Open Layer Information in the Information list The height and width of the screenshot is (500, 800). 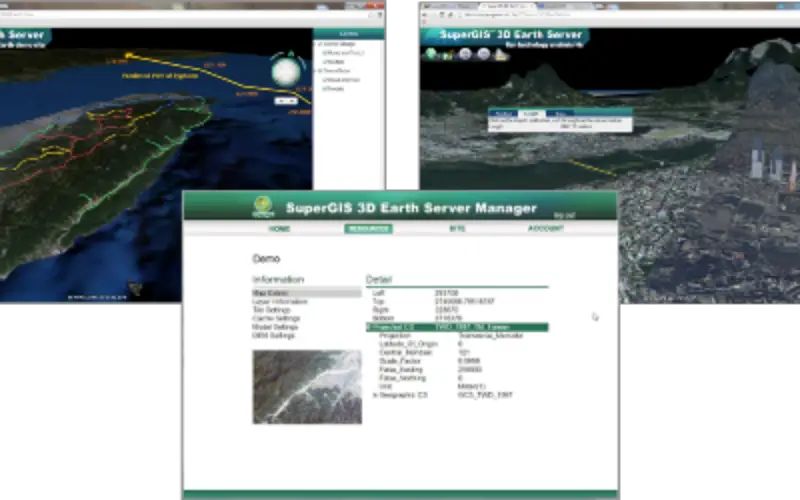tap(280, 302)
